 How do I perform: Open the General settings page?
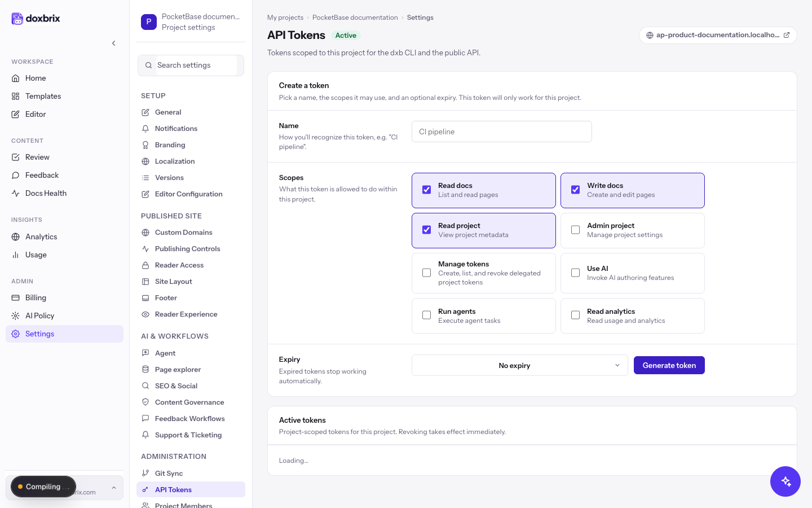(x=191, y=112)
